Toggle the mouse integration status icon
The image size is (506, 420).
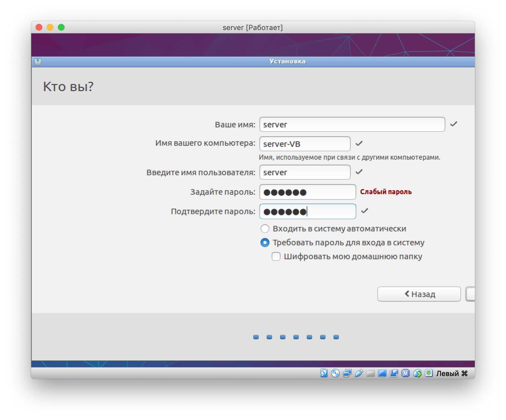point(417,373)
